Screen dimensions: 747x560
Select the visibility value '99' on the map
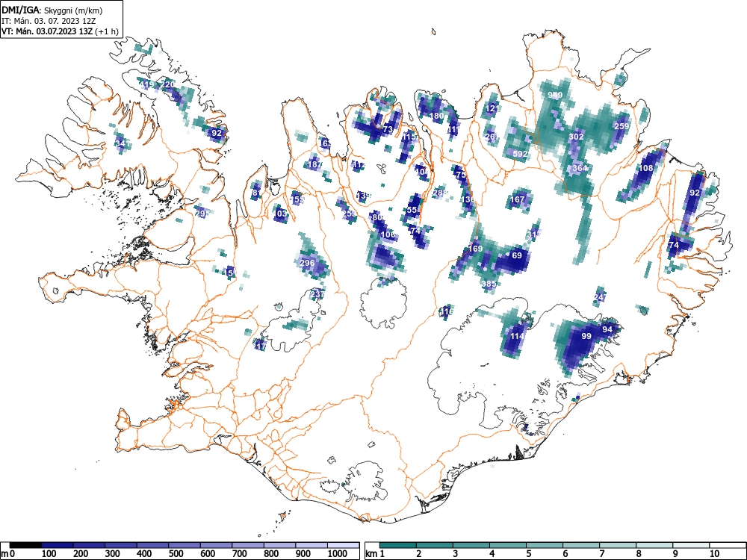[586, 336]
